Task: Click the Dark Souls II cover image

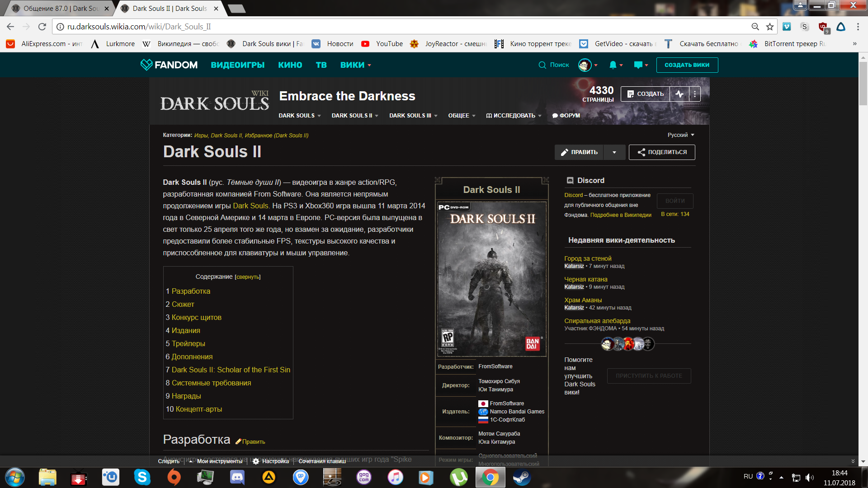Action: coord(491,279)
